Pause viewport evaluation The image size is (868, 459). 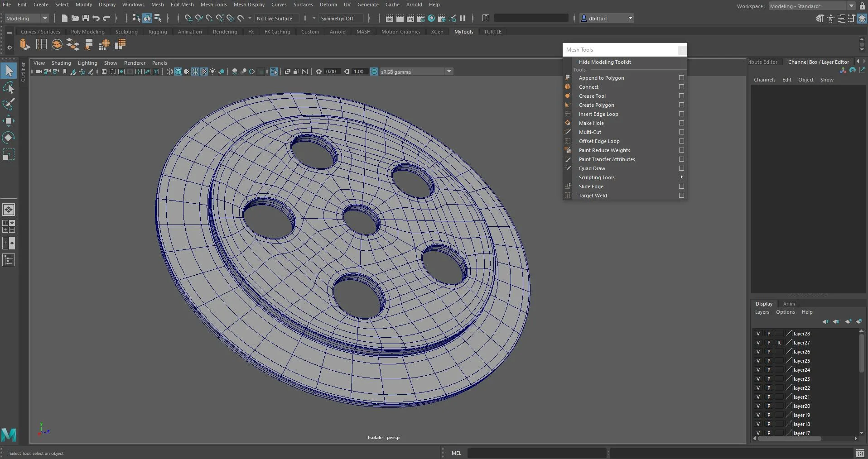pos(463,18)
